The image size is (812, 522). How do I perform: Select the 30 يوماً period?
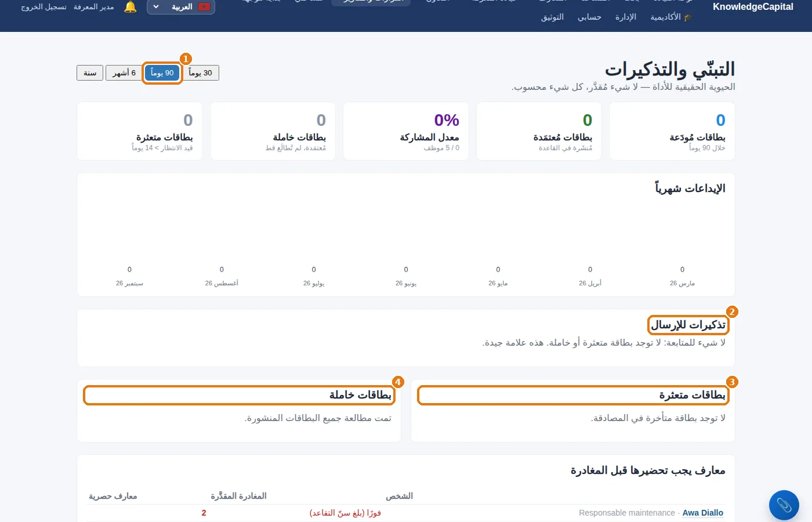[201, 73]
